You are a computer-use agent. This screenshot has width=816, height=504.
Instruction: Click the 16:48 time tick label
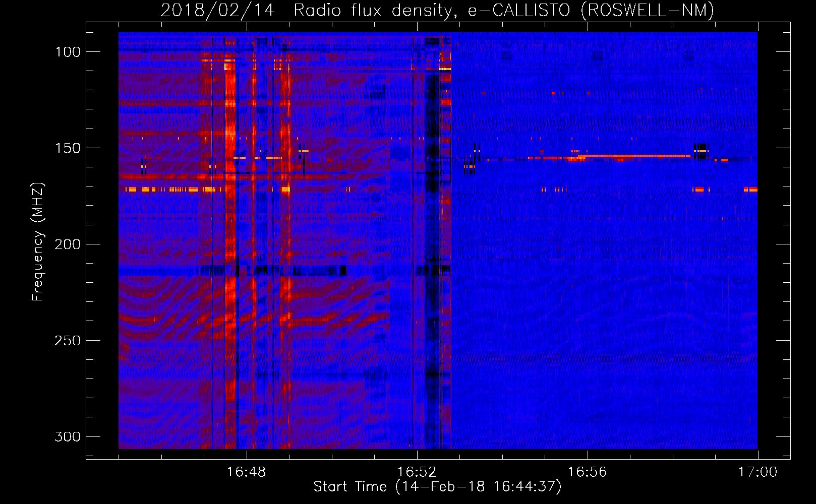pos(247,472)
